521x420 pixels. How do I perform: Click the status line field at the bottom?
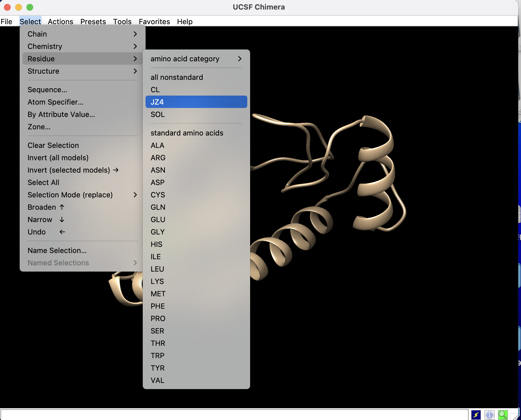tap(234, 415)
